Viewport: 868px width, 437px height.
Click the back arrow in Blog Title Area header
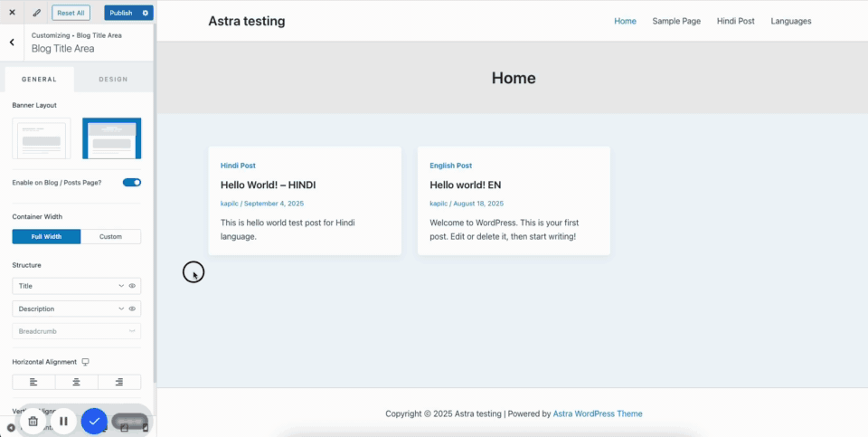coord(12,42)
